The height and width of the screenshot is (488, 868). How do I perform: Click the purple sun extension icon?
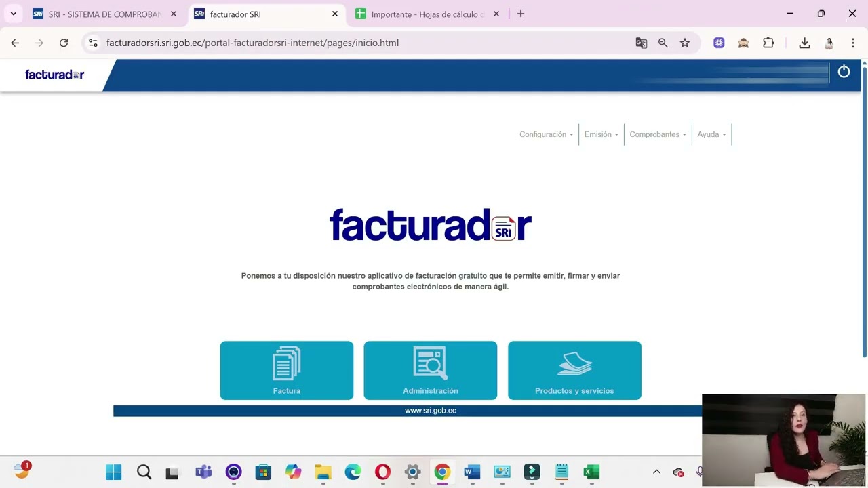coord(719,43)
